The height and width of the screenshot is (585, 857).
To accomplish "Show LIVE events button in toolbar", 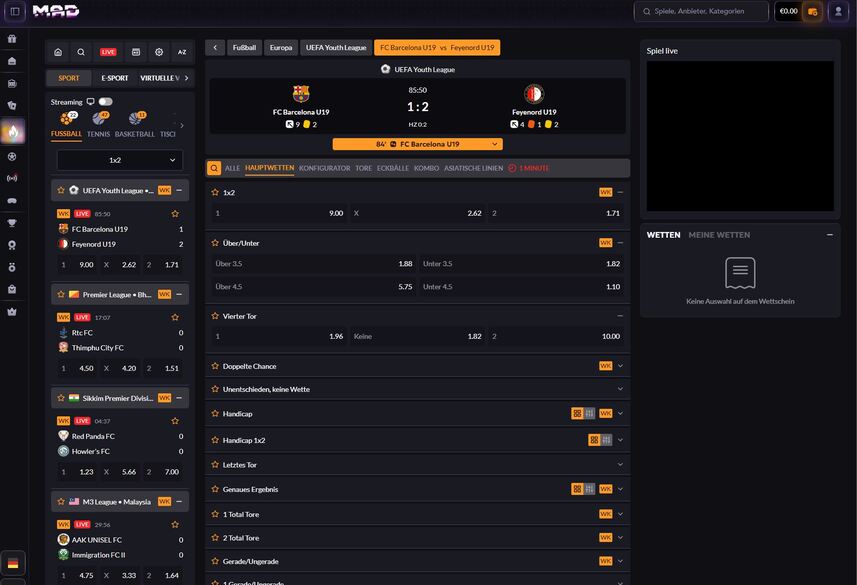I will point(108,52).
